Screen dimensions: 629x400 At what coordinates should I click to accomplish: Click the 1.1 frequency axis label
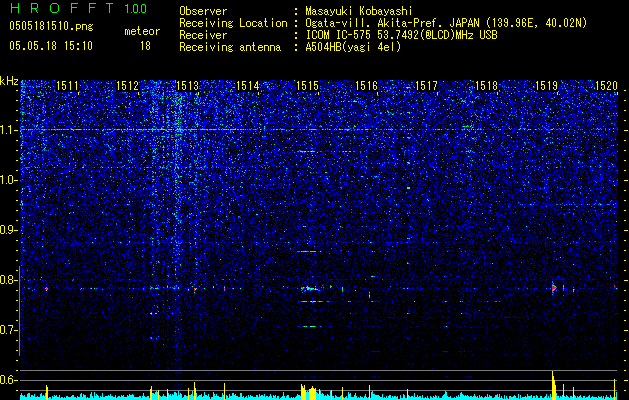[x=8, y=130]
